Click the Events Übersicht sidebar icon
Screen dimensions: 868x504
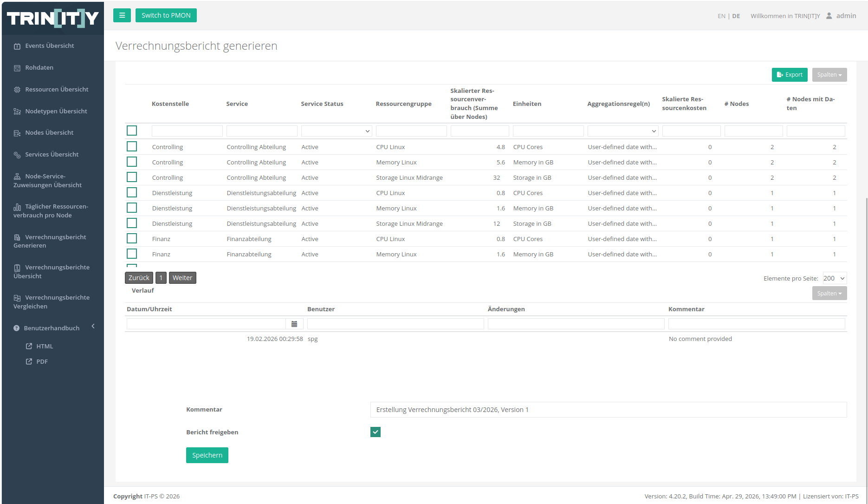(x=17, y=46)
